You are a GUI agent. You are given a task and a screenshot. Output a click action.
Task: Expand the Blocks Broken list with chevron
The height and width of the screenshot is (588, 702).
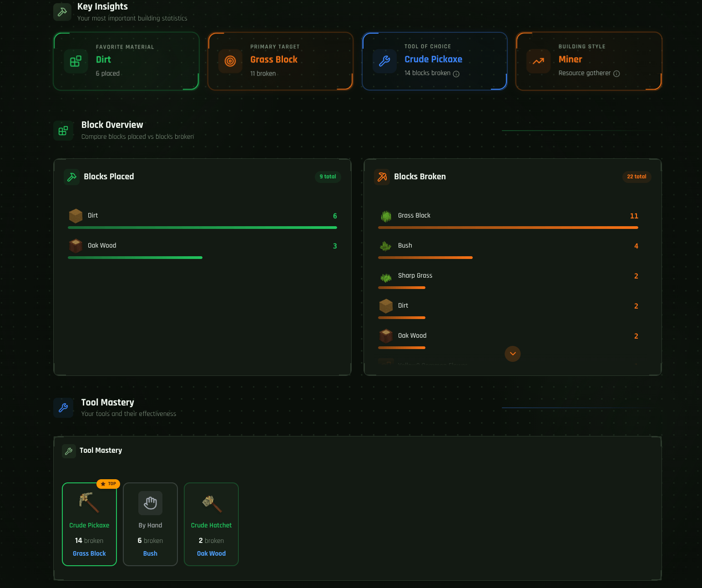[x=512, y=354]
